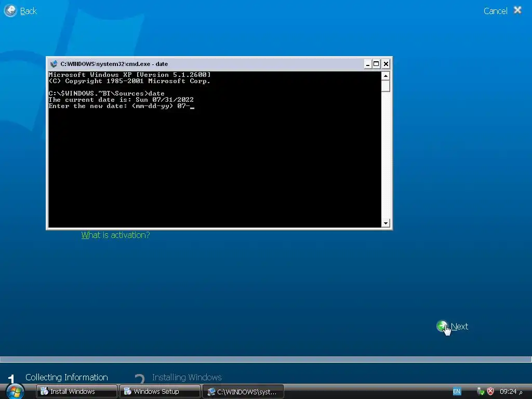Viewport: 532px width, 399px height.
Task: Switch to Windows Setup taskbar button
Action: [x=160, y=392]
